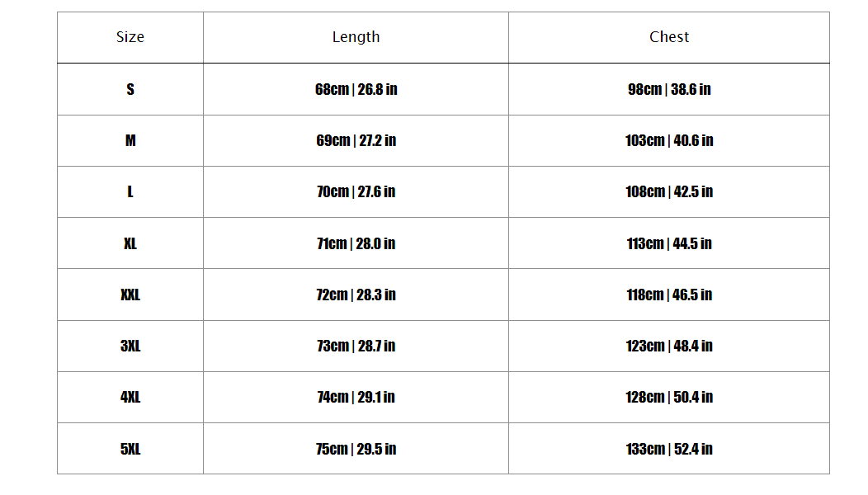Select the S size cell

click(x=130, y=89)
